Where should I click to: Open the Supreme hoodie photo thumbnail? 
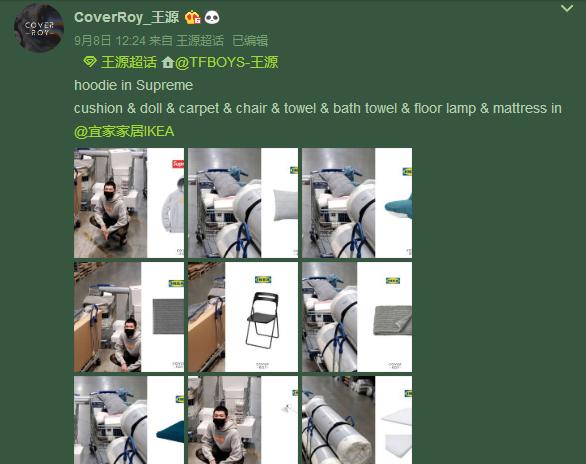pyautogui.click(x=129, y=203)
